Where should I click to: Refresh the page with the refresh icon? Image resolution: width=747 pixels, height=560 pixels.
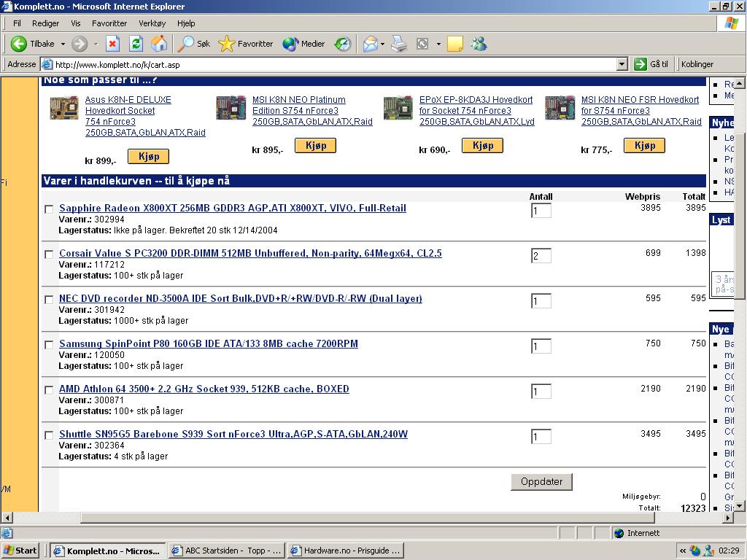136,44
